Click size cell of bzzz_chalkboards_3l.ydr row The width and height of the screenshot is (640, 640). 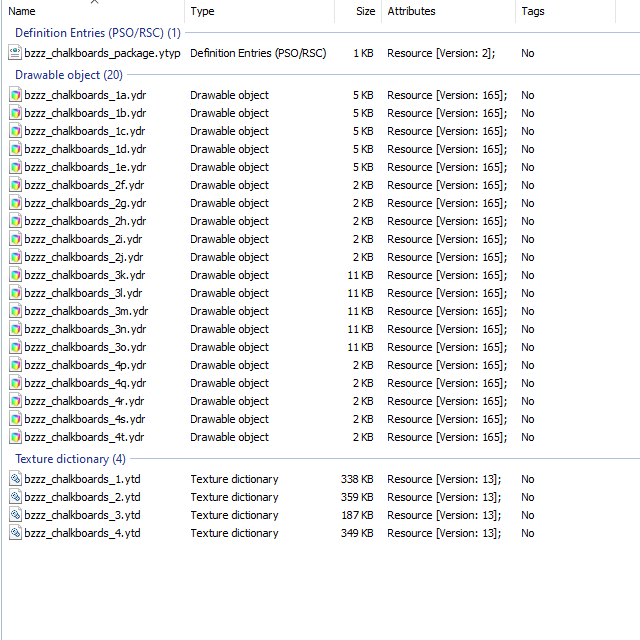click(x=360, y=293)
